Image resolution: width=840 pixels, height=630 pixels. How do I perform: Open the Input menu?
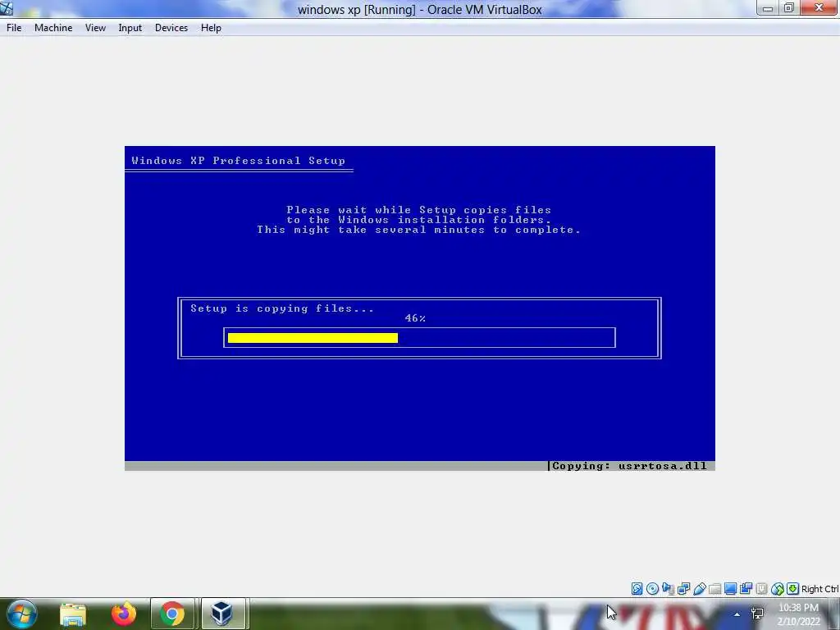130,28
